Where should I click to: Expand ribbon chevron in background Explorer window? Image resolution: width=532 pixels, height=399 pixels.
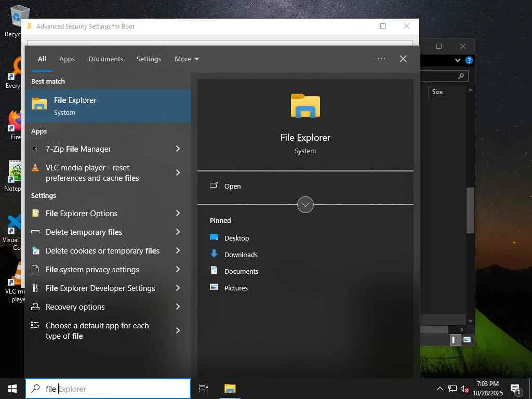pyautogui.click(x=458, y=60)
